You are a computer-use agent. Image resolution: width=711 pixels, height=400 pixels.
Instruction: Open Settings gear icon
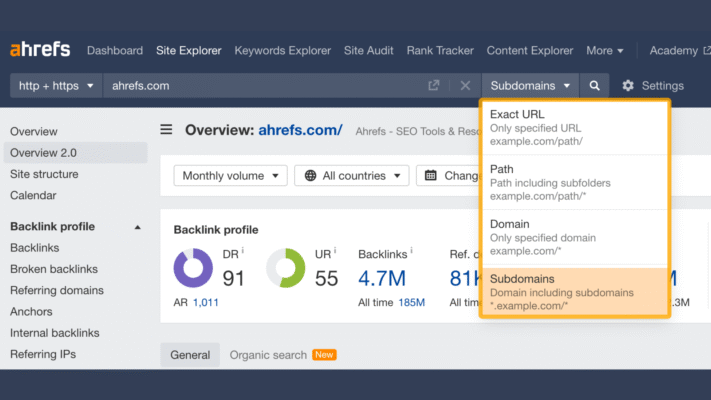[628, 86]
